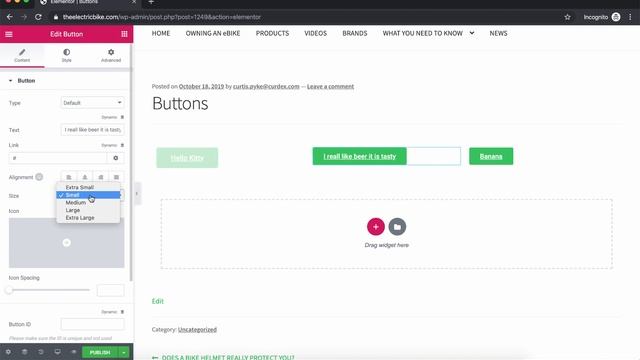Add an icon in the icon picker area

coord(67,243)
